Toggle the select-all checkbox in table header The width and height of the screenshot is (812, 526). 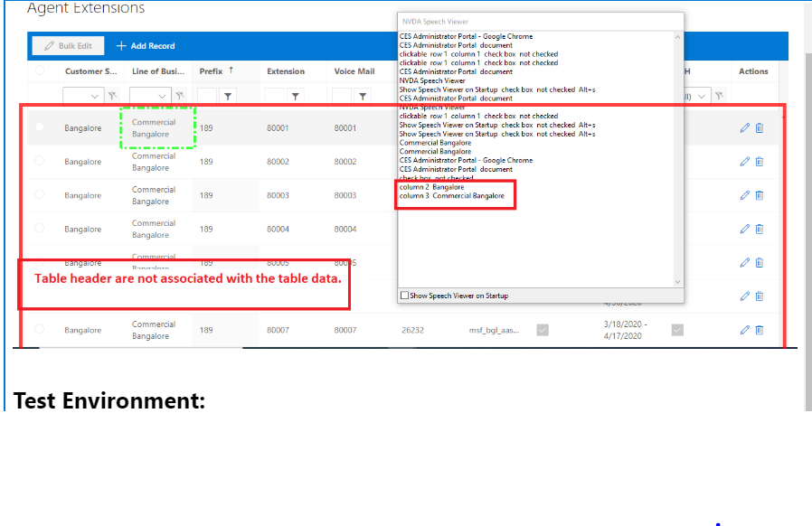(x=40, y=70)
